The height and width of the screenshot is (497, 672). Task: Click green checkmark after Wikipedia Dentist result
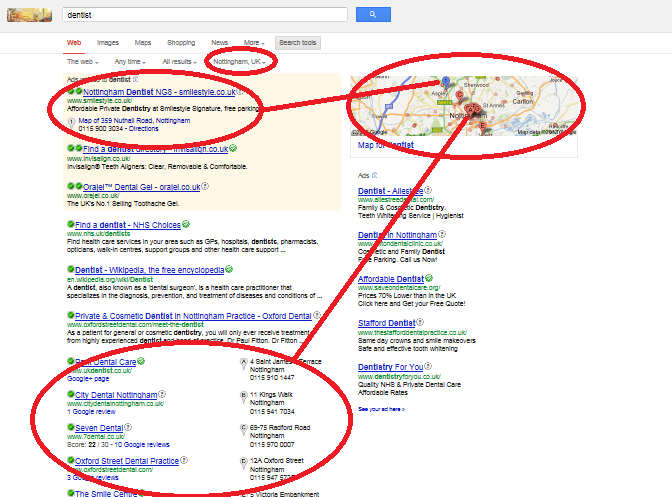229,269
